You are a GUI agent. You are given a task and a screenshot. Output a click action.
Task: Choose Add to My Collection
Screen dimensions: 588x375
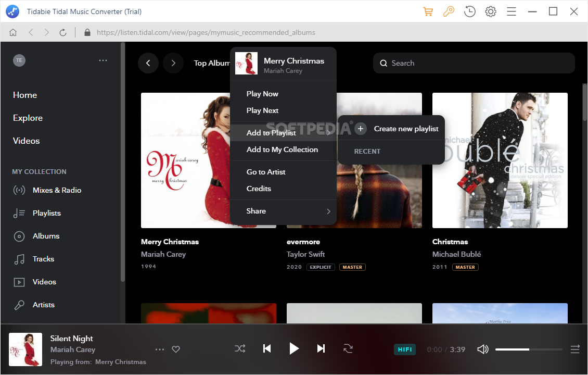point(283,149)
